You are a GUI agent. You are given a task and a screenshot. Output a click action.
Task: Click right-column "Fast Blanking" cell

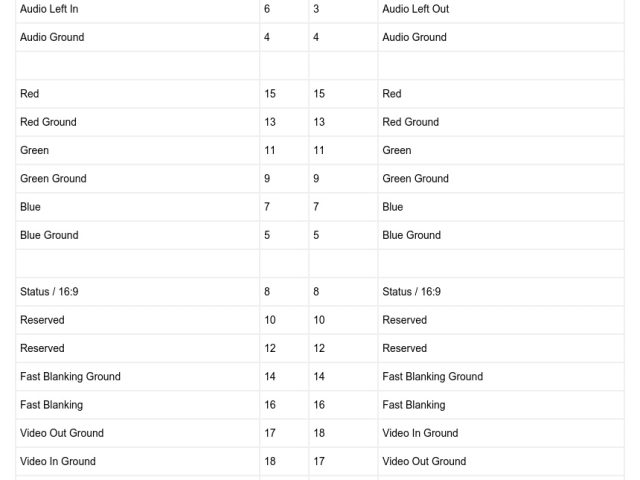coord(414,405)
